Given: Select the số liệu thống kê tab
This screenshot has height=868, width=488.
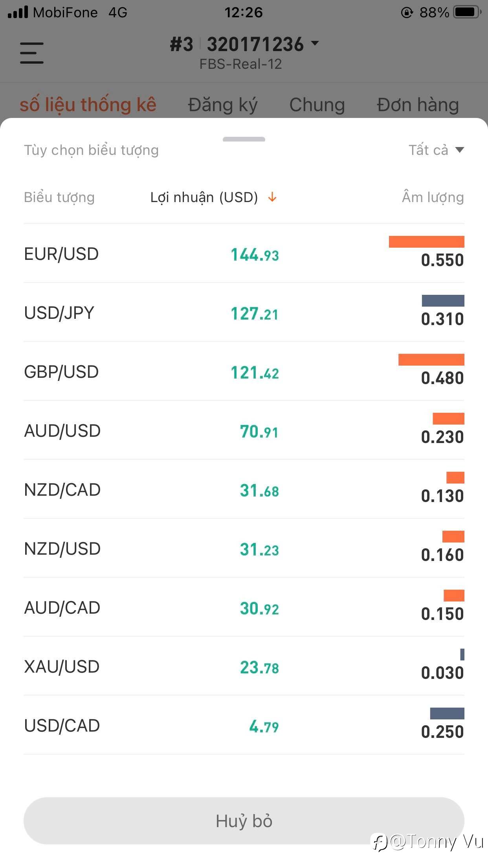Looking at the screenshot, I should [88, 105].
